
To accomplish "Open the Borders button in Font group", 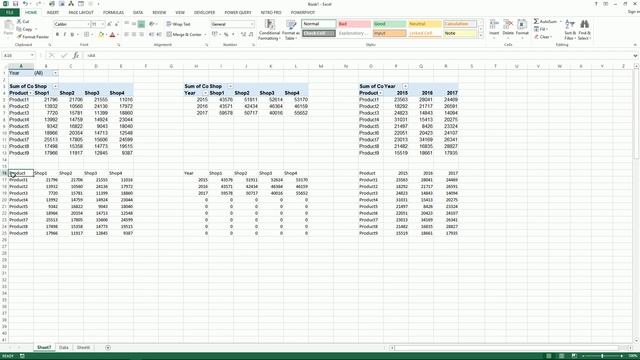I will tap(87, 35).
